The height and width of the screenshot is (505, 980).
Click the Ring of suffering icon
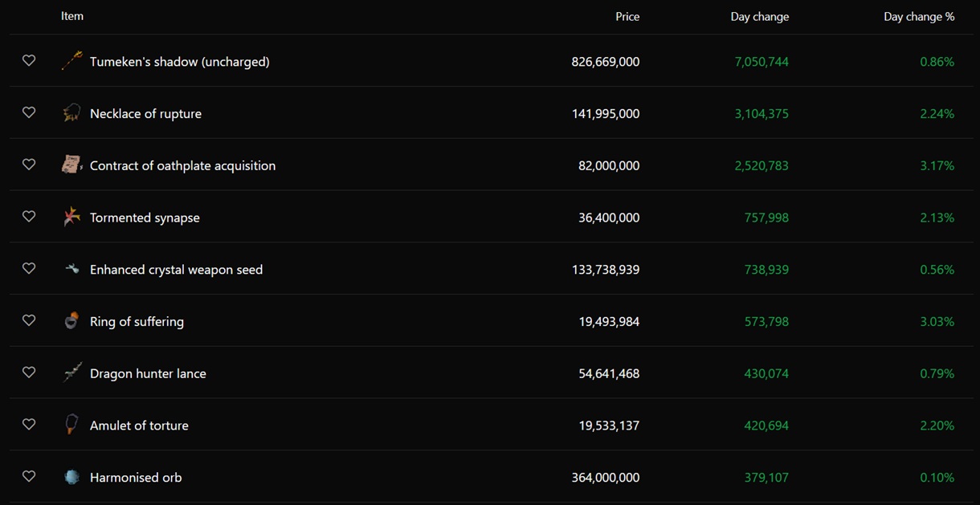click(x=72, y=320)
